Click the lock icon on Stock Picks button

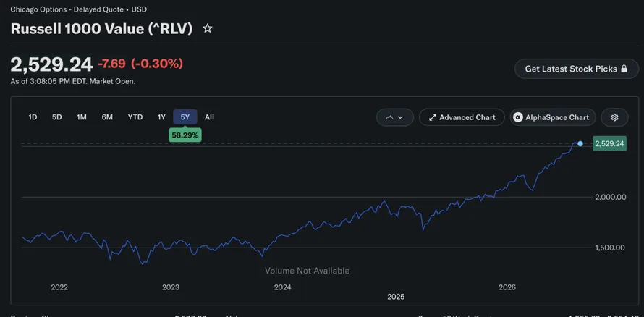[624, 69]
